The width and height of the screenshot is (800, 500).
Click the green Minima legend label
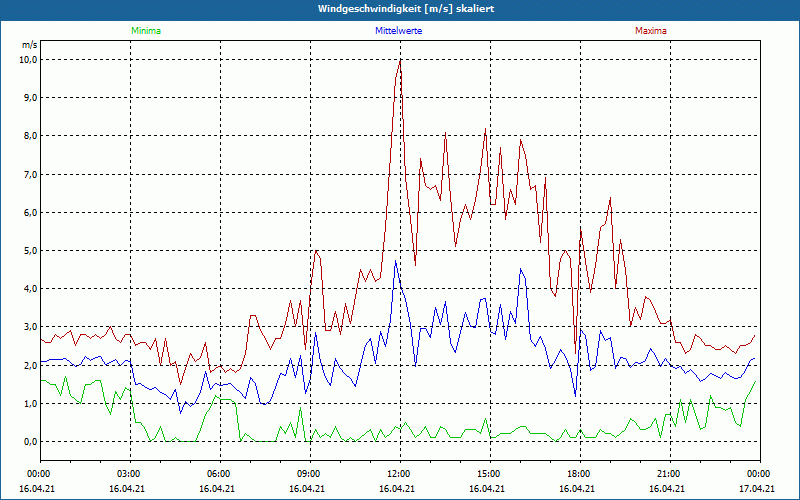[x=146, y=31]
